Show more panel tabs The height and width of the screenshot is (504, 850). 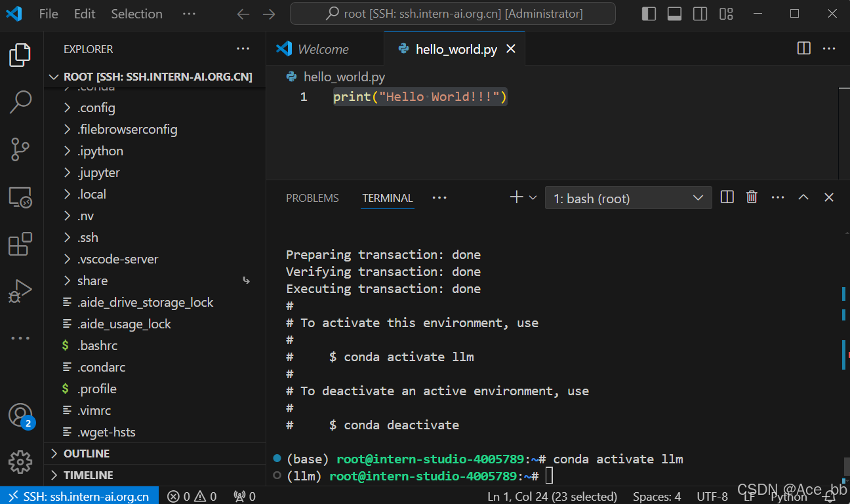point(439,197)
